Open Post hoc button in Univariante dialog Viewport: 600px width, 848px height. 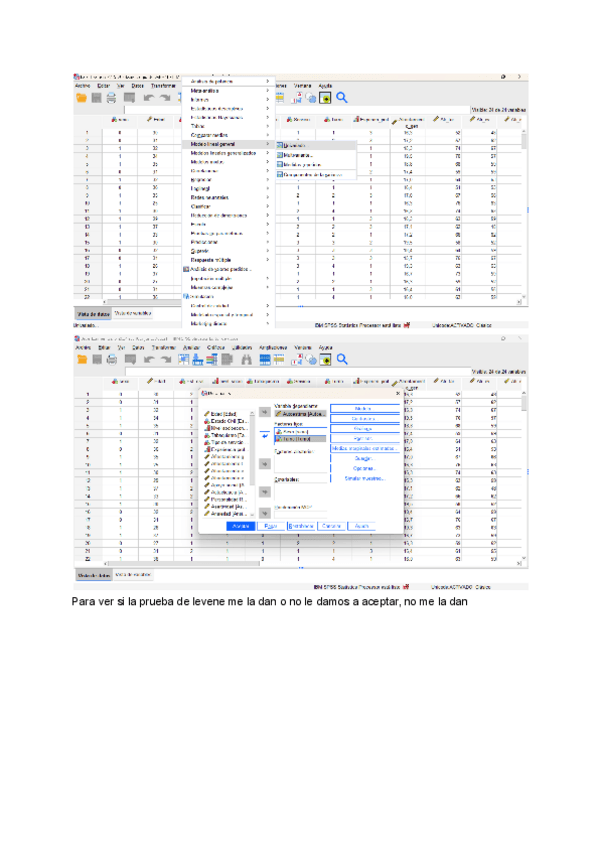click(x=364, y=439)
